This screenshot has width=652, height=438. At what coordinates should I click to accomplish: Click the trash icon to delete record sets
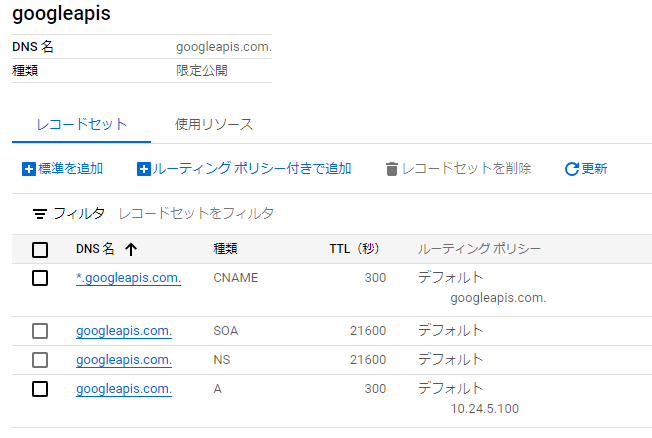(x=392, y=169)
